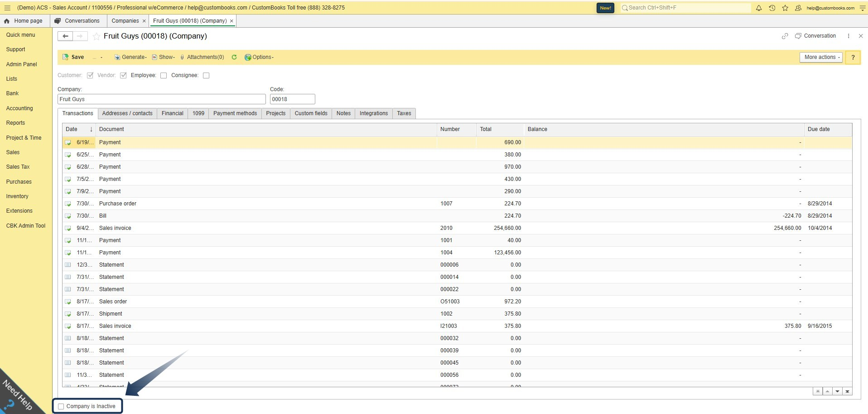Open the Show dropdown
The image size is (868, 414).
click(163, 57)
